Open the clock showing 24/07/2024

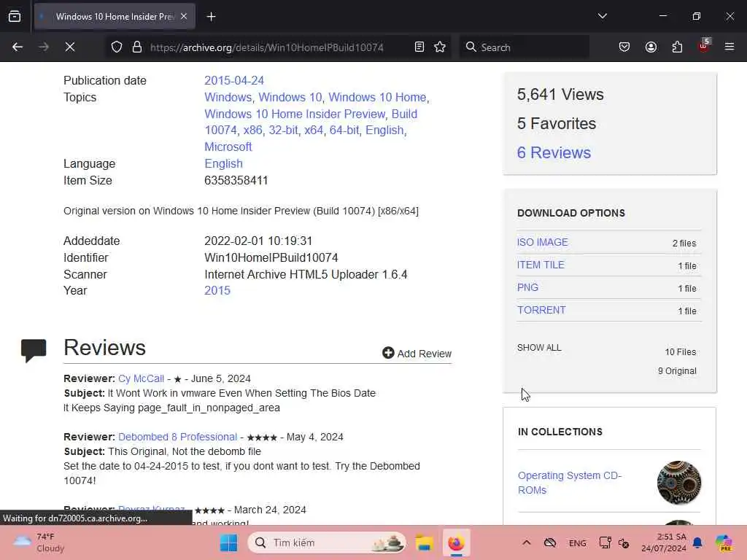664,542
